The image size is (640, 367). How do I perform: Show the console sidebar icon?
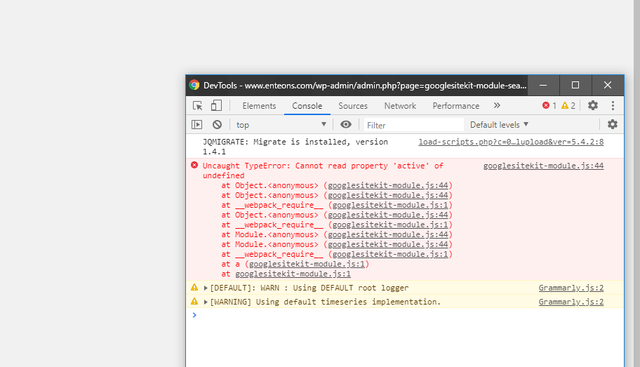[197, 125]
